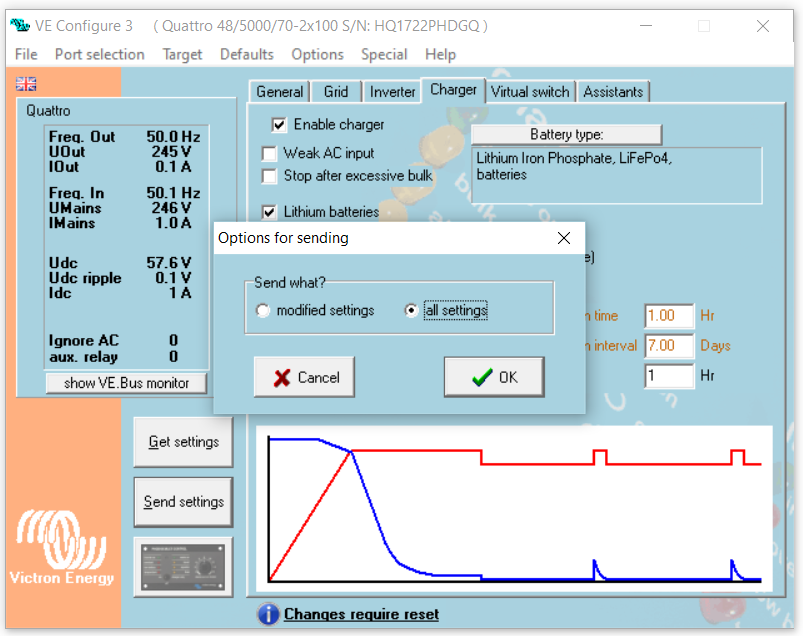Click the Ignore AC status value
The width and height of the screenshot is (803, 636).
[174, 341]
